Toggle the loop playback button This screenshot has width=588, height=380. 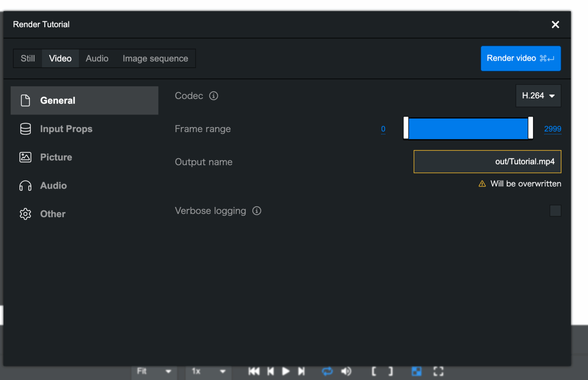(327, 371)
